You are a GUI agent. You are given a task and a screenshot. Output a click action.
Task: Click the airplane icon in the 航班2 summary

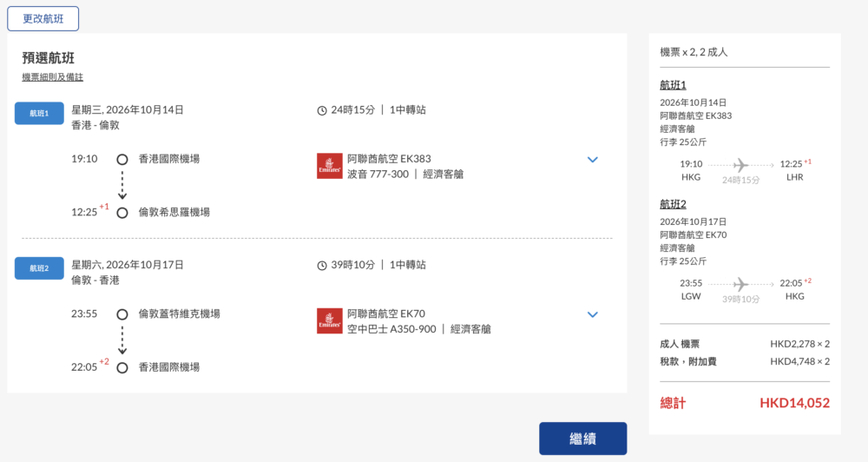point(740,284)
